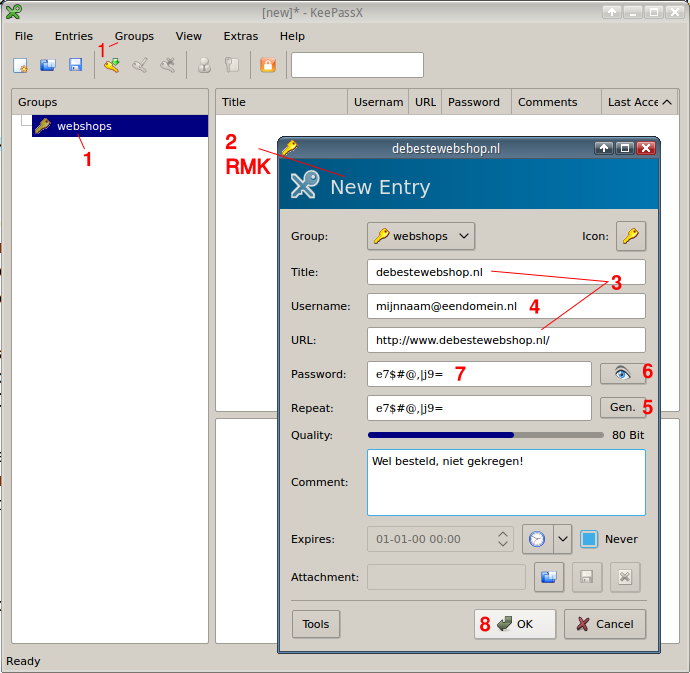Open the Extras menu

240,36
